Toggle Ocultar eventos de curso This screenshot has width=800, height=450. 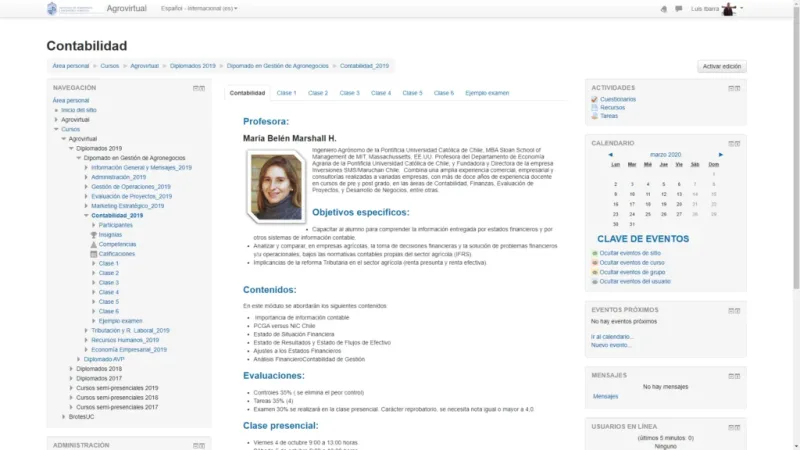tap(632, 263)
